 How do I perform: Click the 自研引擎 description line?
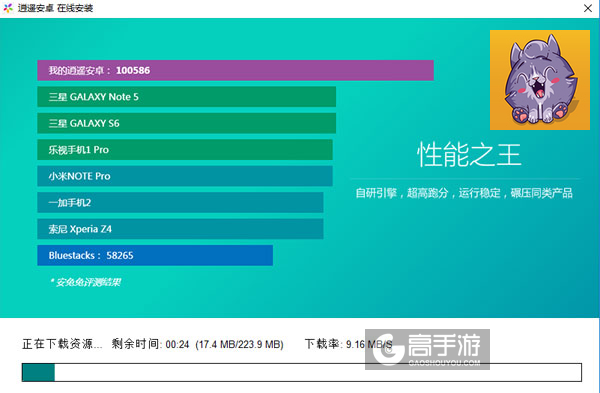click(464, 193)
